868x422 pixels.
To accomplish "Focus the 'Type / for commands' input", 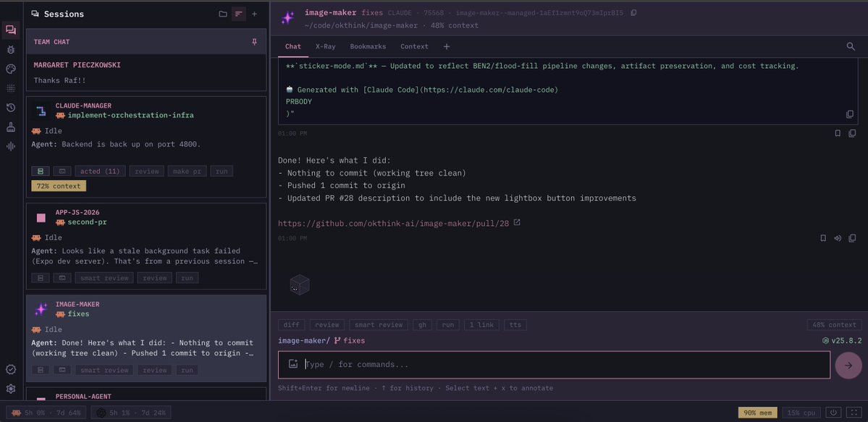I will 554,364.
